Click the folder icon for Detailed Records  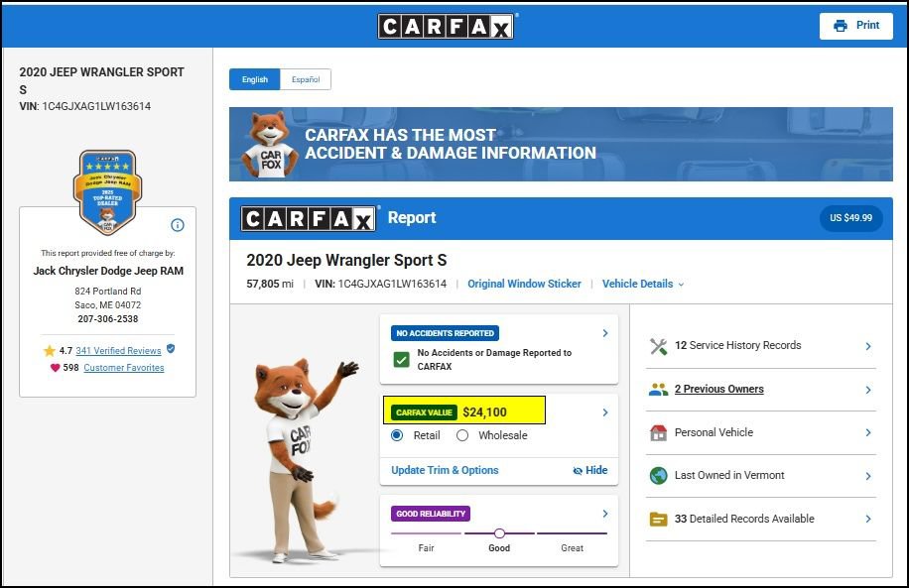coord(659,519)
